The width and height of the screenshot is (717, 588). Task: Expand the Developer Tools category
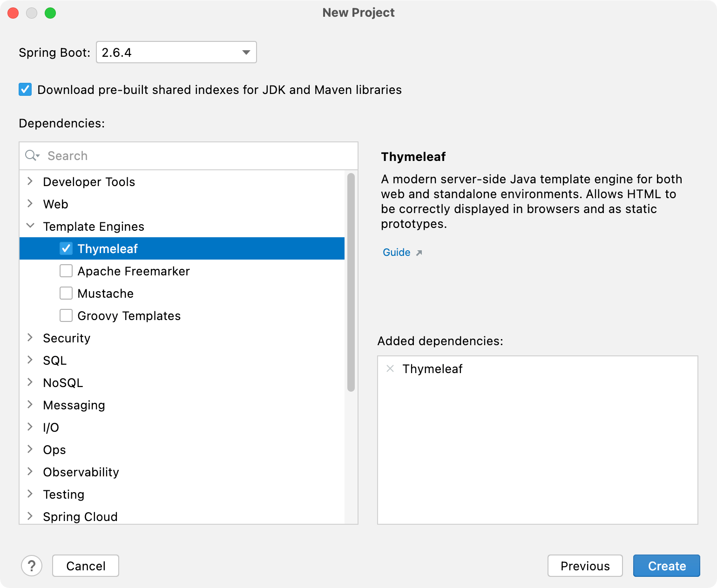30,181
